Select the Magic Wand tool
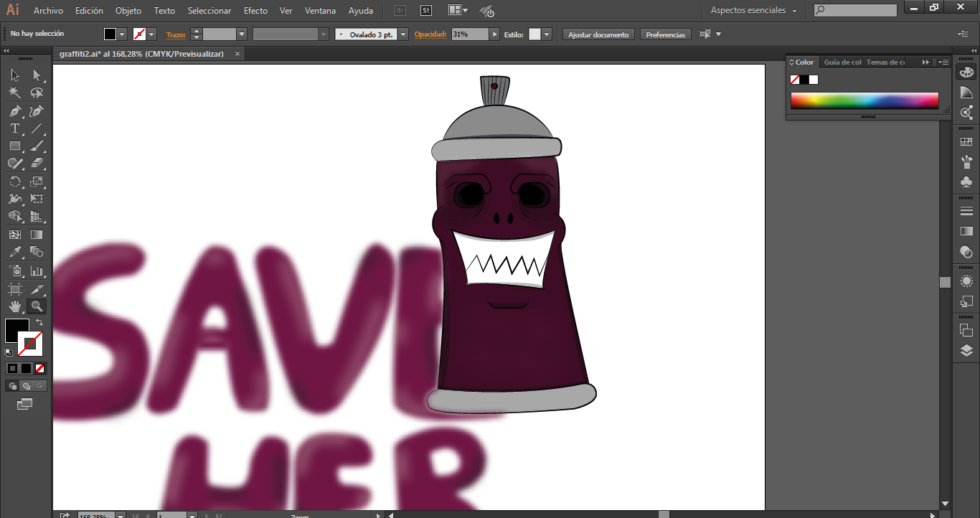The height and width of the screenshot is (518, 980). click(x=14, y=93)
